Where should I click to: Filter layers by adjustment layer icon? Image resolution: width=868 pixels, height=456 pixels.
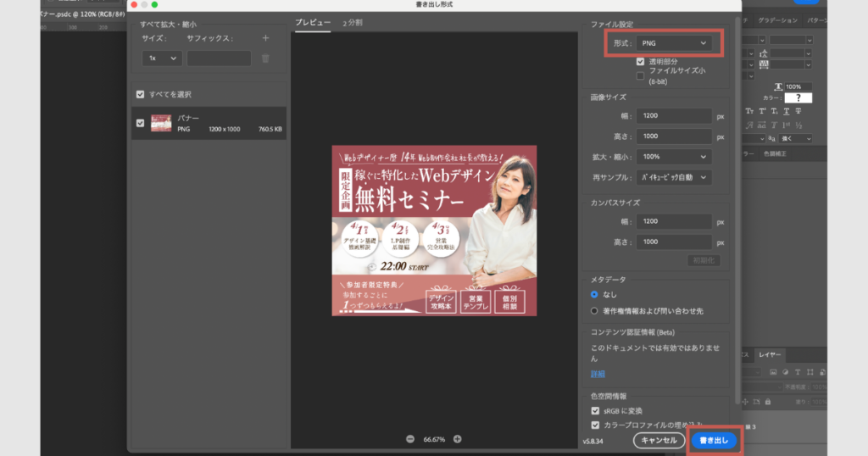click(786, 372)
